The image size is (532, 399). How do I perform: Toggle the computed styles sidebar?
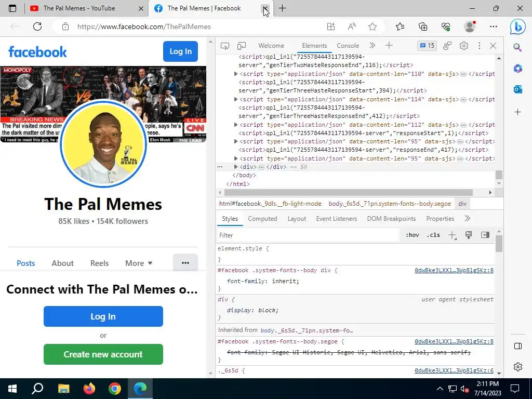pos(485,235)
